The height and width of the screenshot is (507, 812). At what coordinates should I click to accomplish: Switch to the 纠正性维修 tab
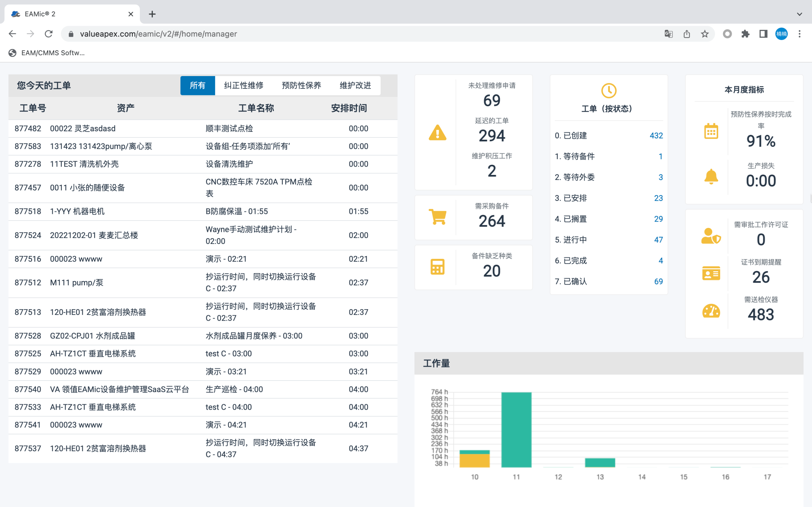coord(244,86)
